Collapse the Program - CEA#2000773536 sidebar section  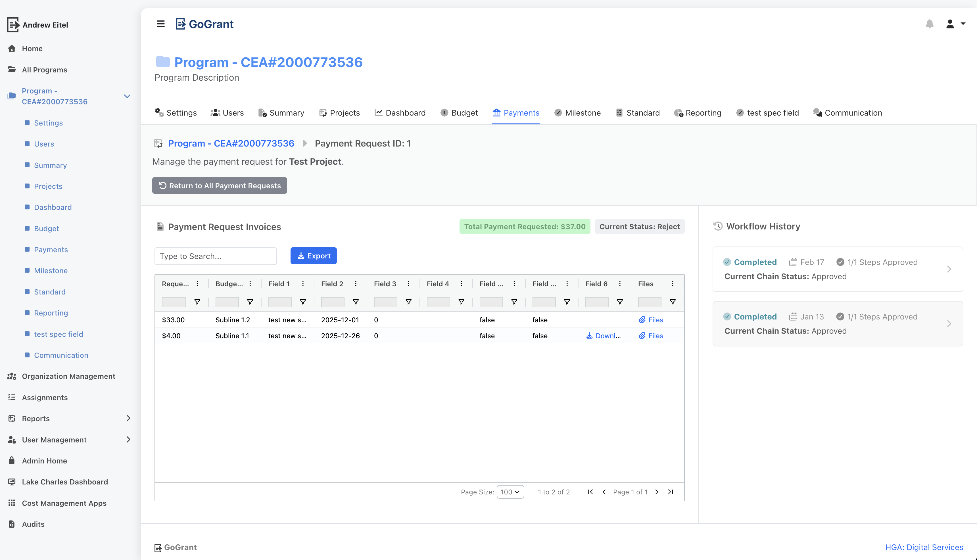pos(127,96)
